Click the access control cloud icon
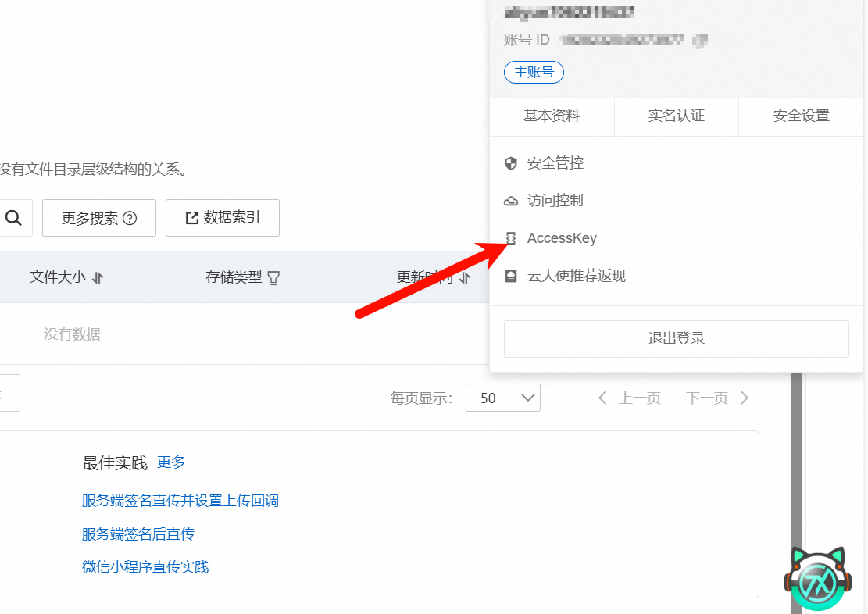This screenshot has height=614, width=868. coord(511,201)
